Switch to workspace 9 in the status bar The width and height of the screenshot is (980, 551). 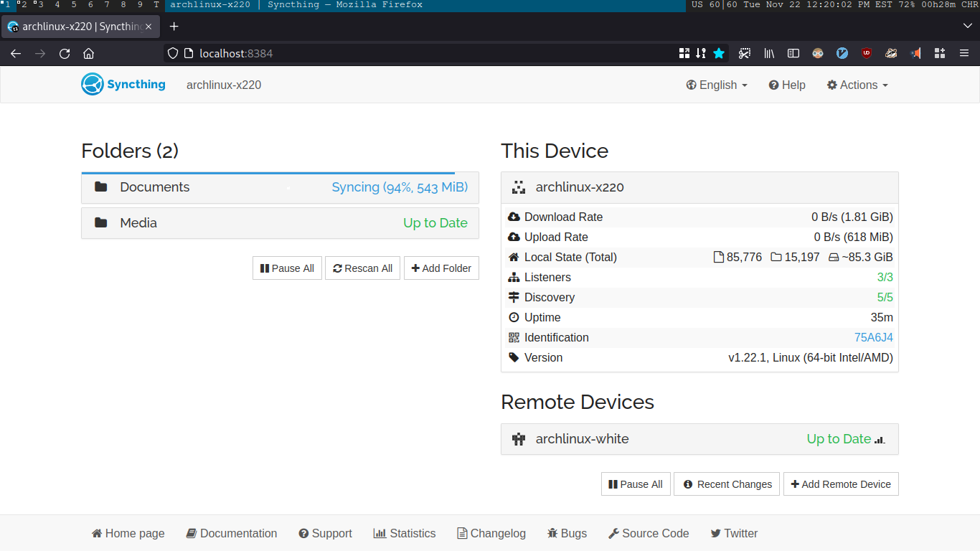click(x=140, y=5)
